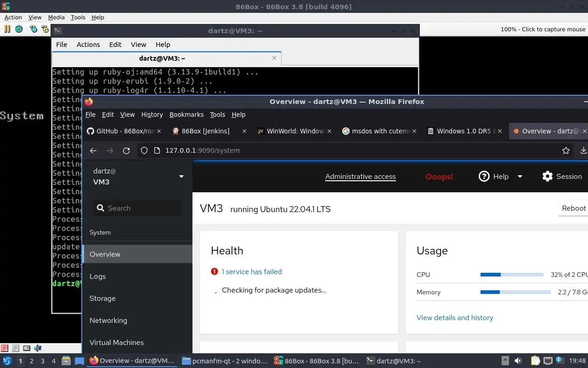This screenshot has height=368, width=588.
Task: Click sound icon in 86Box status bar
Action: click(38, 348)
